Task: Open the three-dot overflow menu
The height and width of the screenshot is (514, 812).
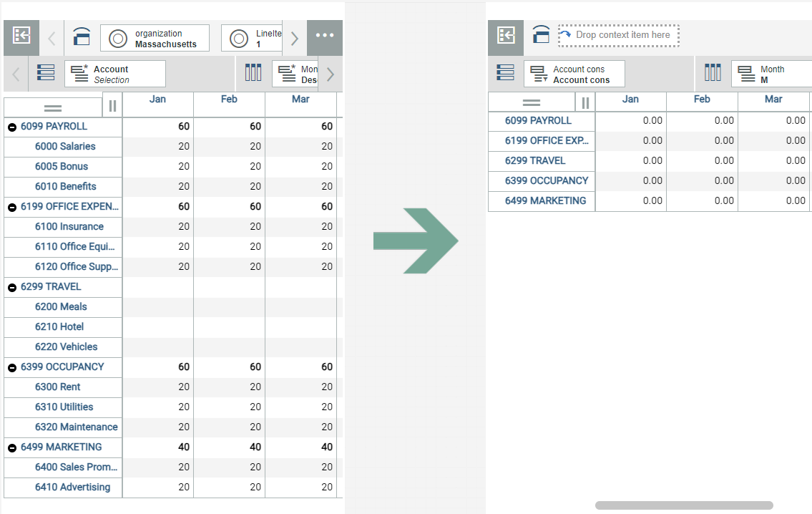Action: coord(325,37)
